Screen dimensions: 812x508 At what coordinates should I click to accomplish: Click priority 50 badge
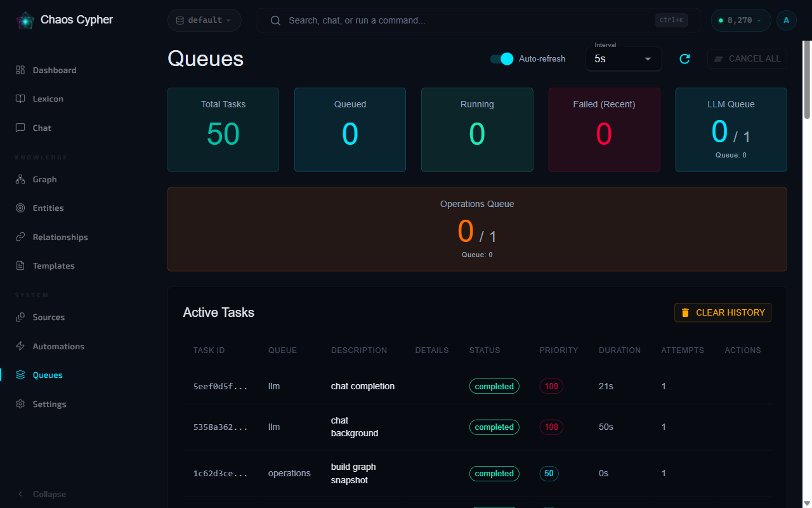549,474
